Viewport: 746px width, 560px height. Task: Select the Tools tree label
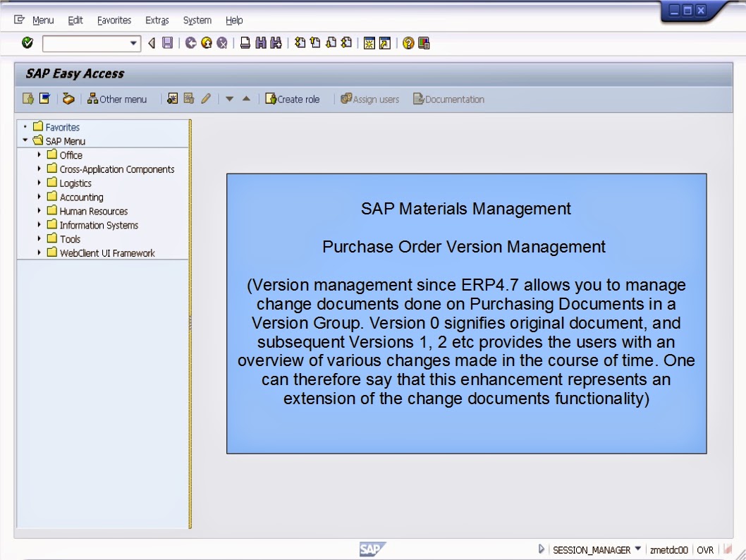click(70, 239)
